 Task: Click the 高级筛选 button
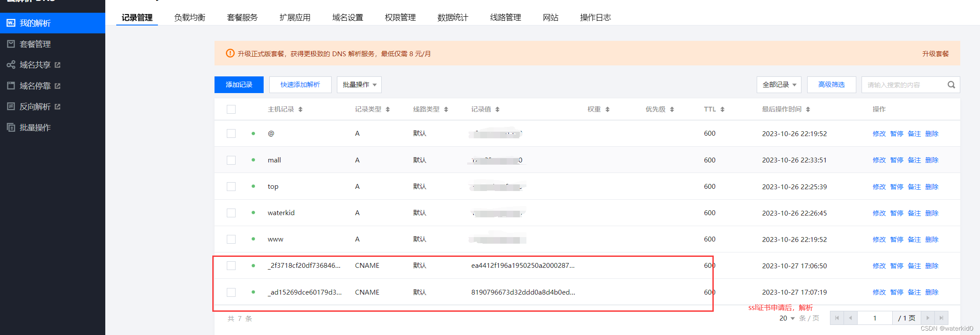832,85
